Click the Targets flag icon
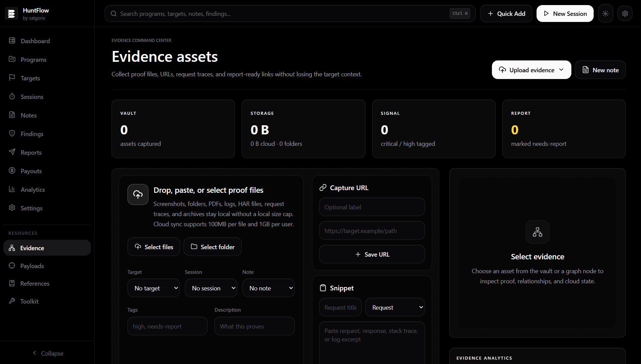641x364 pixels. (x=12, y=78)
